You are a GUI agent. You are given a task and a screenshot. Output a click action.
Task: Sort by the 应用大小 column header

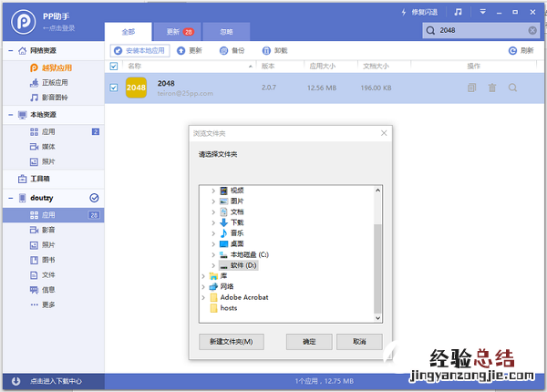[323, 66]
